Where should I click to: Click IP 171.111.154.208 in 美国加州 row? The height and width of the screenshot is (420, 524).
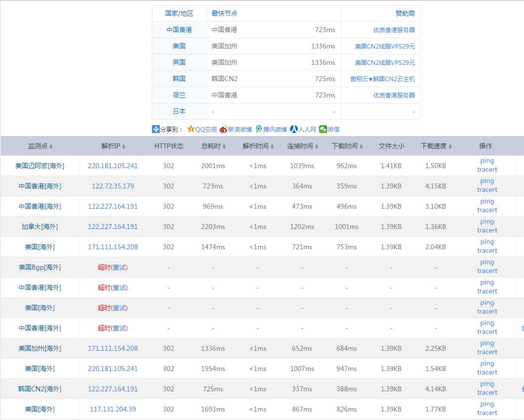click(x=113, y=348)
